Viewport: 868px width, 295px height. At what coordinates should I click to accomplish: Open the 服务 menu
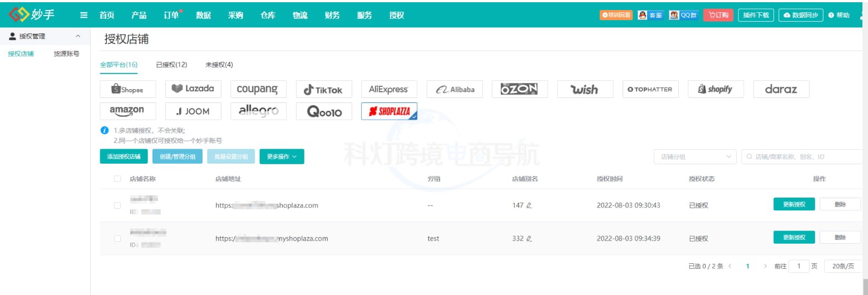tap(364, 16)
